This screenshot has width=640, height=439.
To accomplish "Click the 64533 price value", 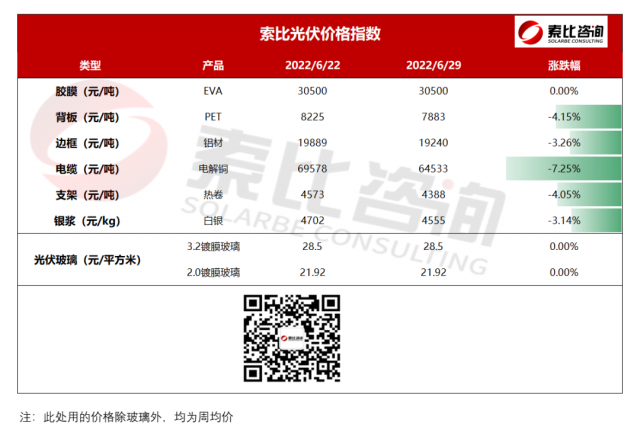I will 433,168.
